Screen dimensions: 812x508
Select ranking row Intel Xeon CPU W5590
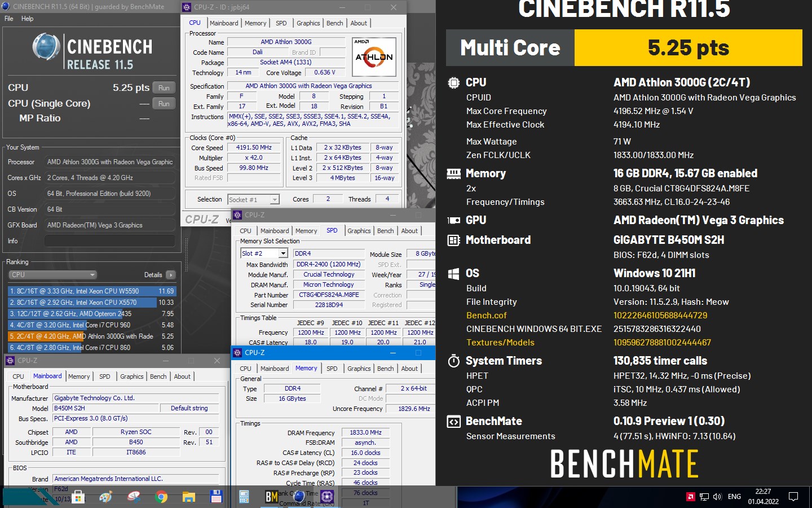click(92, 291)
